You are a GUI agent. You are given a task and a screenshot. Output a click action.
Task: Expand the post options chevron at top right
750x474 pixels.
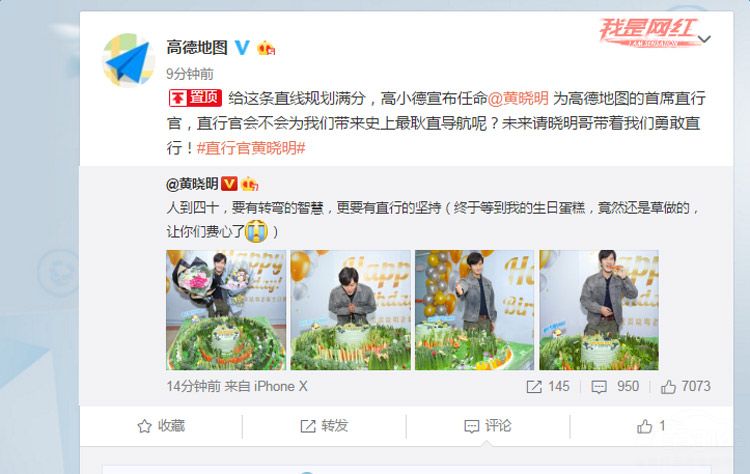tap(704, 39)
